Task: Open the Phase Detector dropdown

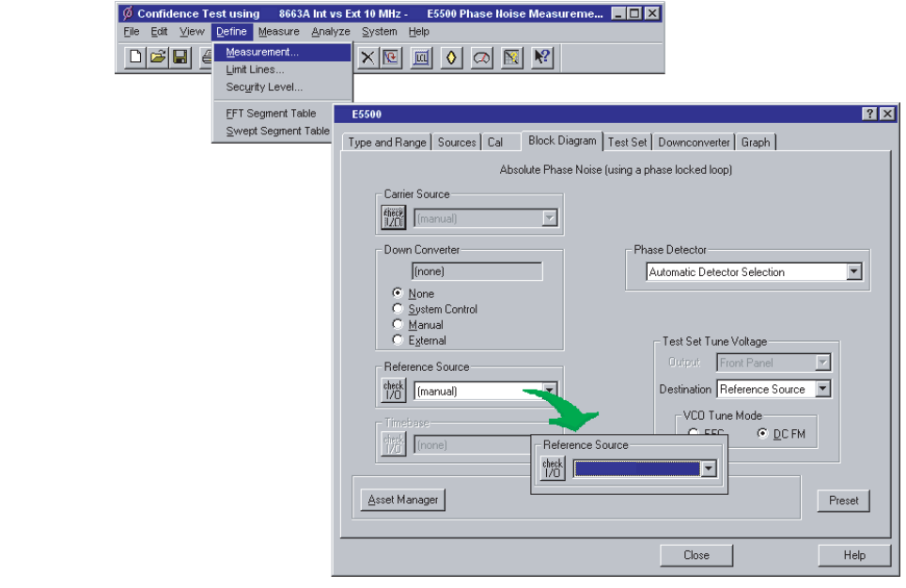Action: tap(854, 271)
